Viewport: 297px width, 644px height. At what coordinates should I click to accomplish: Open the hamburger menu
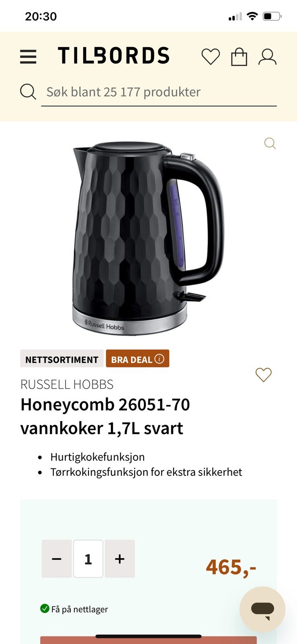coord(28,57)
